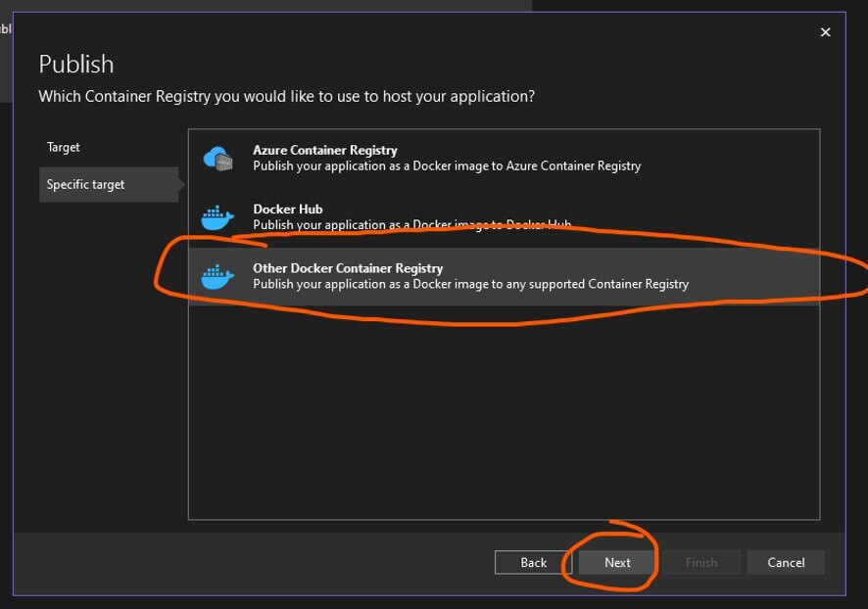Close the Publish dialog with the X
This screenshot has height=609, width=868.
825,32
